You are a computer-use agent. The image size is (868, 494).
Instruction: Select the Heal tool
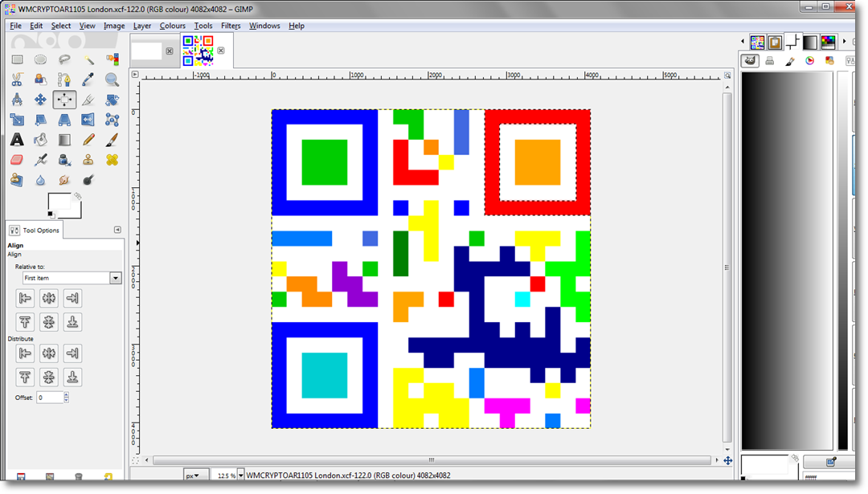pyautogui.click(x=112, y=160)
